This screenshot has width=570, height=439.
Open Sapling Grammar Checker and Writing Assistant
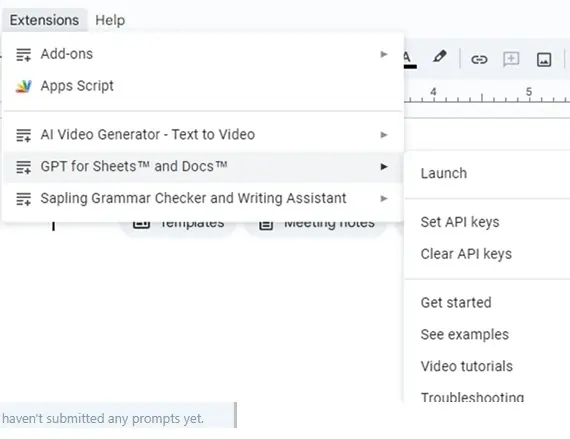(203, 199)
